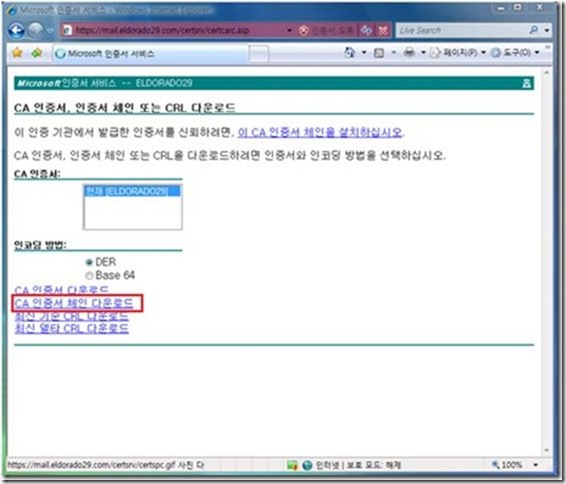Screen dimensions: 566x484
Task: Open the address bar history dropdown arrow
Action: [x=289, y=30]
